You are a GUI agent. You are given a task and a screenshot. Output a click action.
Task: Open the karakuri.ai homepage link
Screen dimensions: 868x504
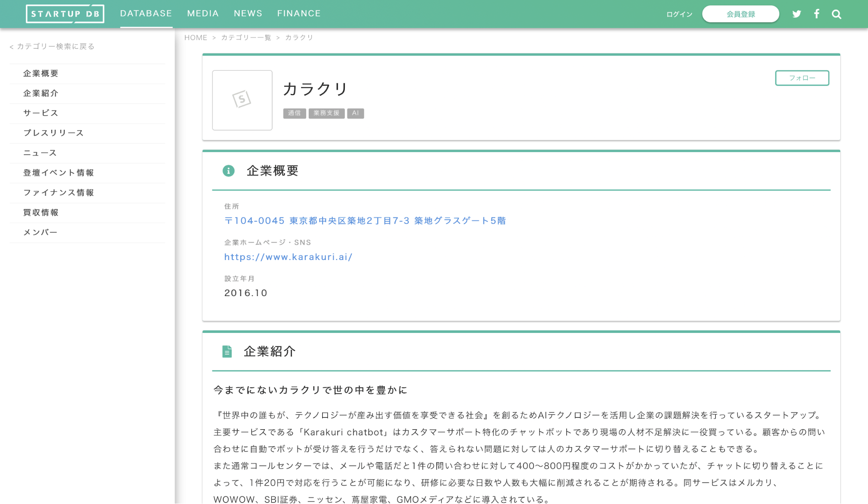click(288, 257)
